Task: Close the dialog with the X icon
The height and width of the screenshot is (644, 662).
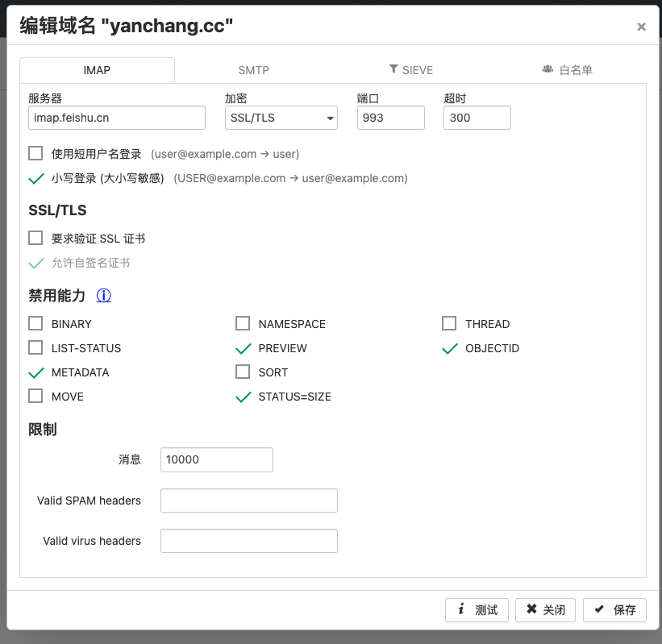Action: (x=641, y=27)
